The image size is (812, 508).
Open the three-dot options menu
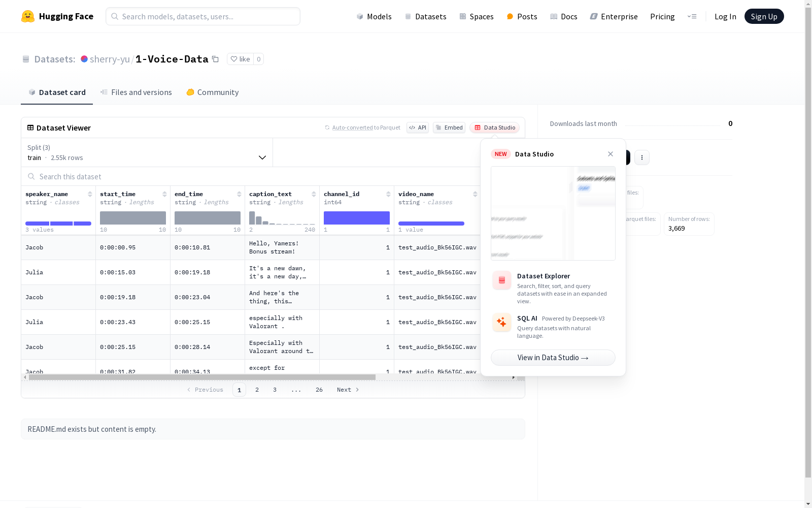click(642, 157)
